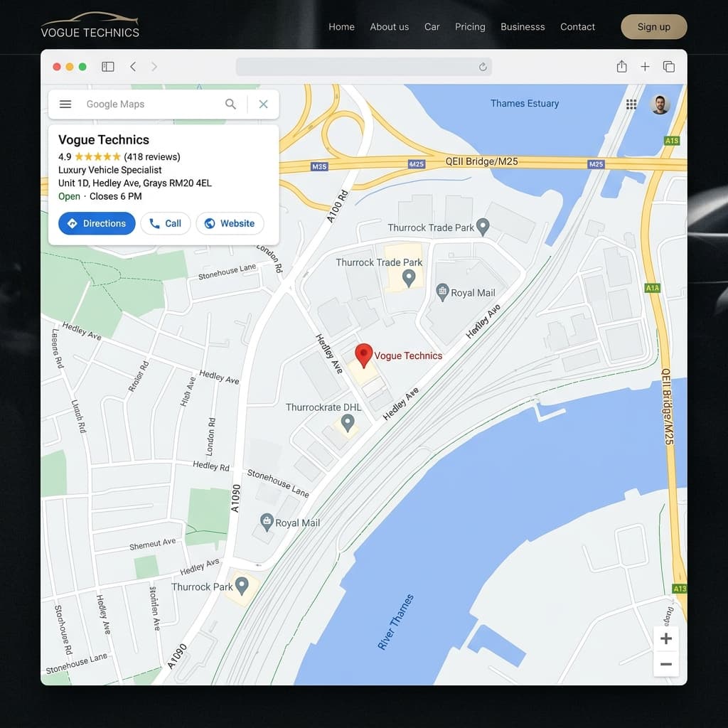Open the Pricing menu item
The width and height of the screenshot is (728, 728).
click(470, 27)
